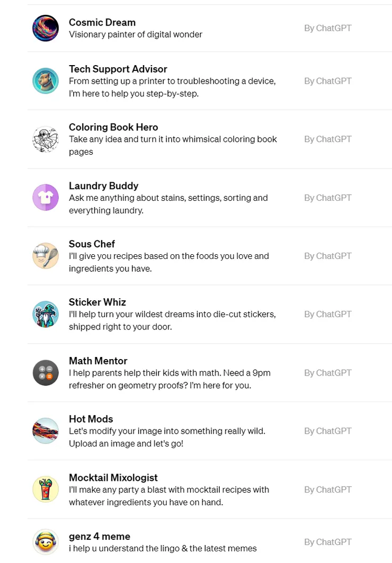Open the Tech Support Advisor title
392x563 pixels.
click(x=118, y=69)
